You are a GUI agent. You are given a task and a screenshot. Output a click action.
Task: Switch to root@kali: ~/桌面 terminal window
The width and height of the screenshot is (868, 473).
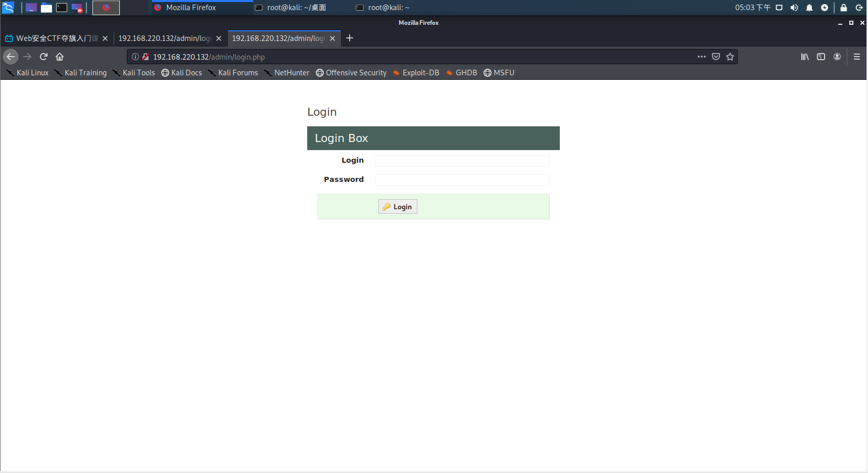pos(303,8)
